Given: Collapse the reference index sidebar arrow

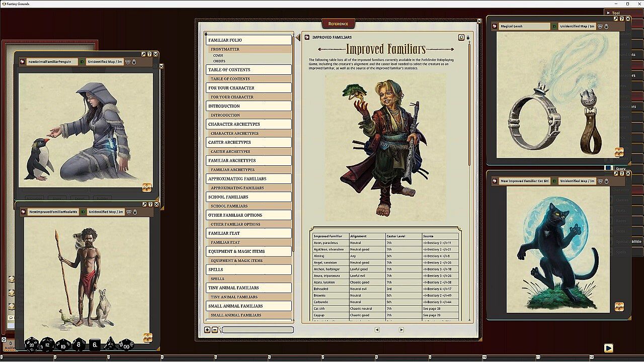Looking at the screenshot, I should (x=298, y=37).
